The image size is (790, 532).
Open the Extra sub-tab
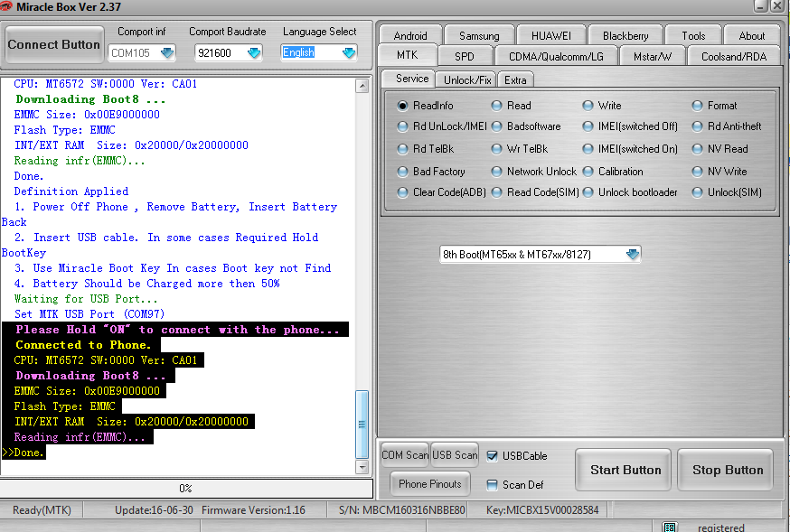click(515, 80)
